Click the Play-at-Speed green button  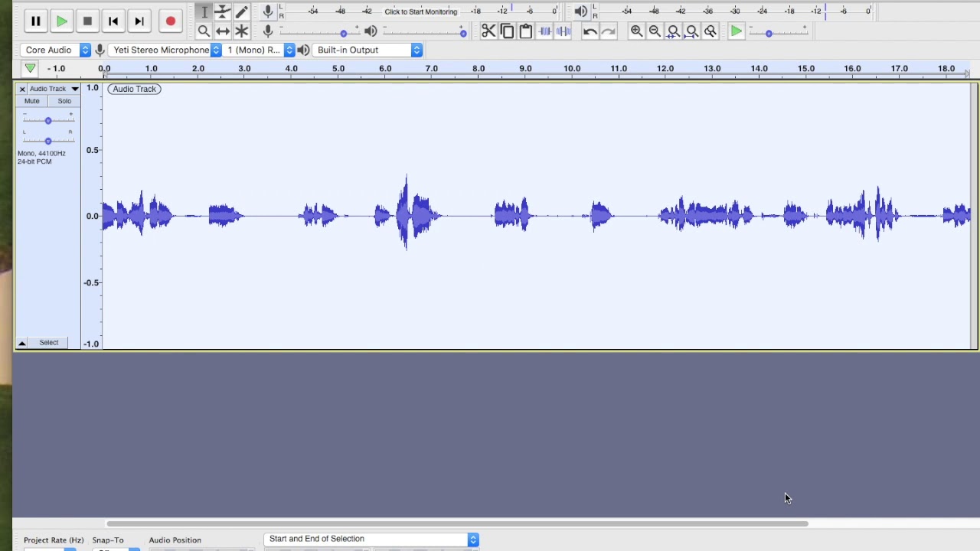click(736, 31)
